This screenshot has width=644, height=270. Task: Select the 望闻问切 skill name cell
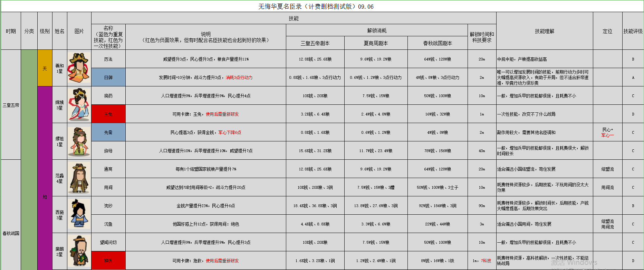pos(108,242)
